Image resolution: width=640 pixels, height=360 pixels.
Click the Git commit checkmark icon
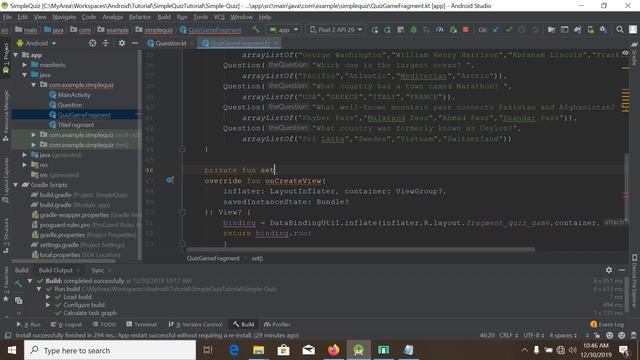(x=509, y=29)
